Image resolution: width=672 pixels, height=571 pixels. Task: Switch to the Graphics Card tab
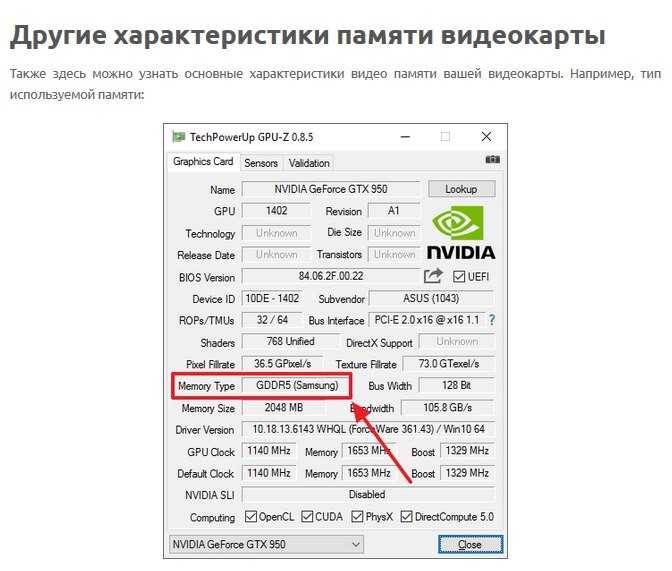(x=203, y=162)
